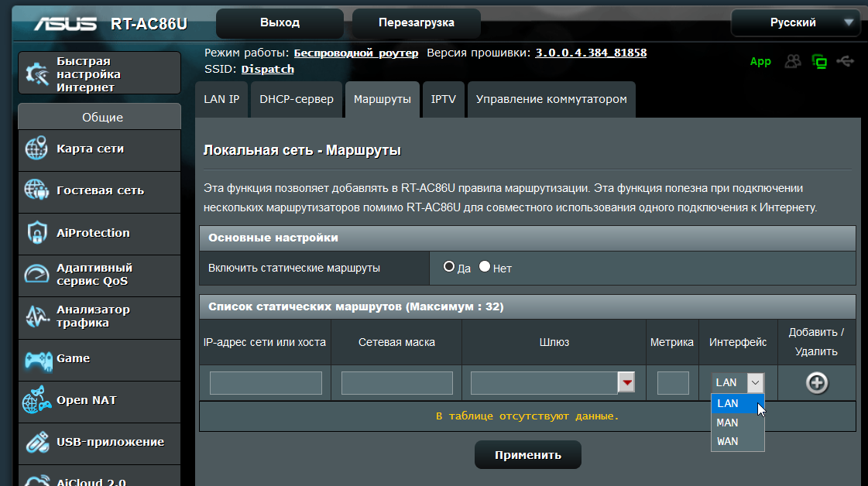Screen dimensions: 868x486
Task: Open the Карта сети menu item
Action: (100, 149)
